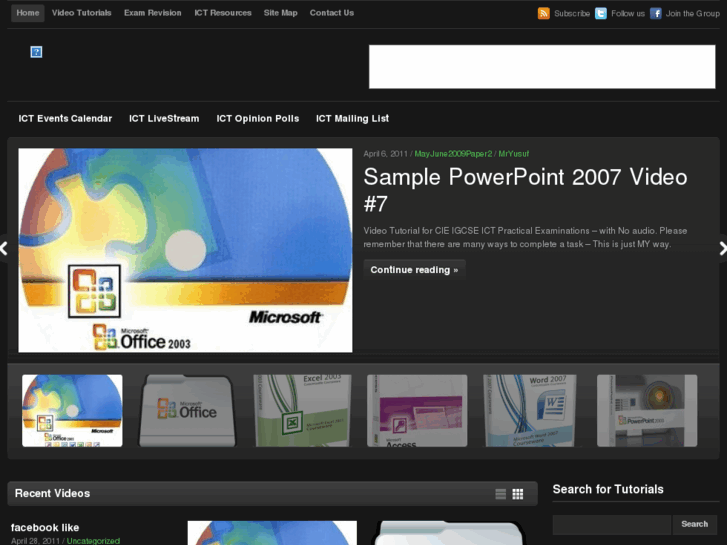Switch Recent Videos to grid view

[517, 494]
